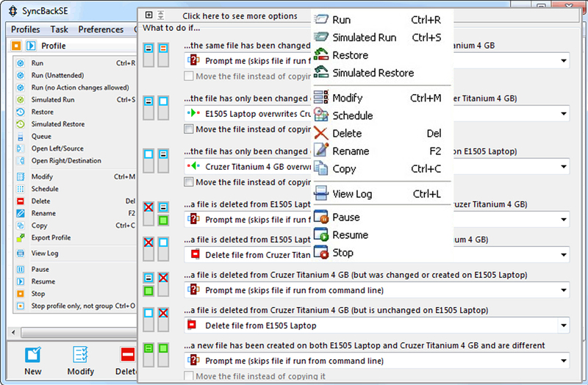
Task: Open Delete file from Cruzer Titanium dropdown
Action: (x=564, y=255)
